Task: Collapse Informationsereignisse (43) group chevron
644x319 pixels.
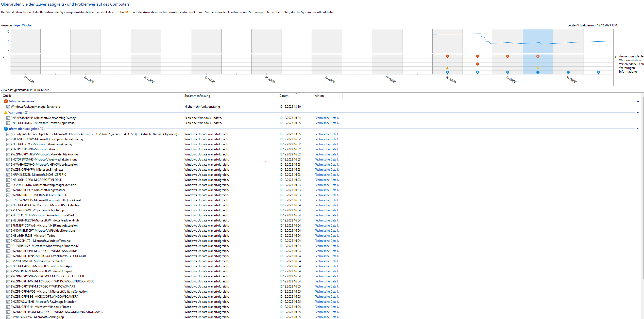Action: tap(638, 129)
